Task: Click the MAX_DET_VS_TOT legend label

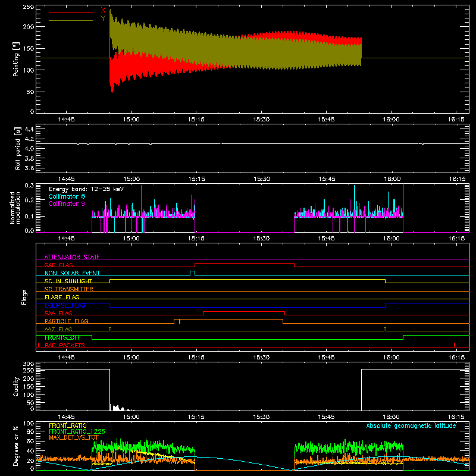Action: click(74, 437)
